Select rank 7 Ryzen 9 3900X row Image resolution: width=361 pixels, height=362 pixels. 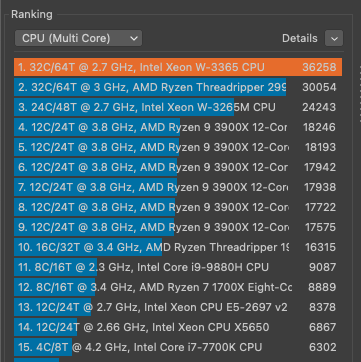pos(178,187)
